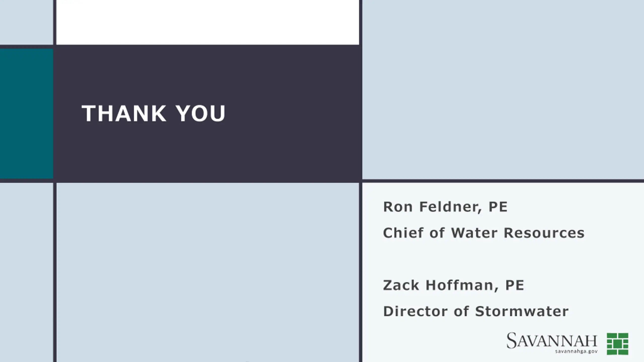644x362 pixels.
Task: Click the light blue bottom-left strip
Action: tap(26, 273)
